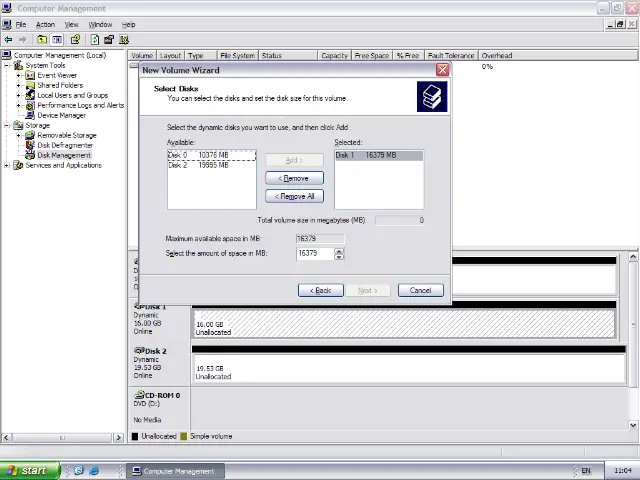Toggle the Show/Hide Console Tree icon
Screen dimensions: 640x480
(57, 40)
